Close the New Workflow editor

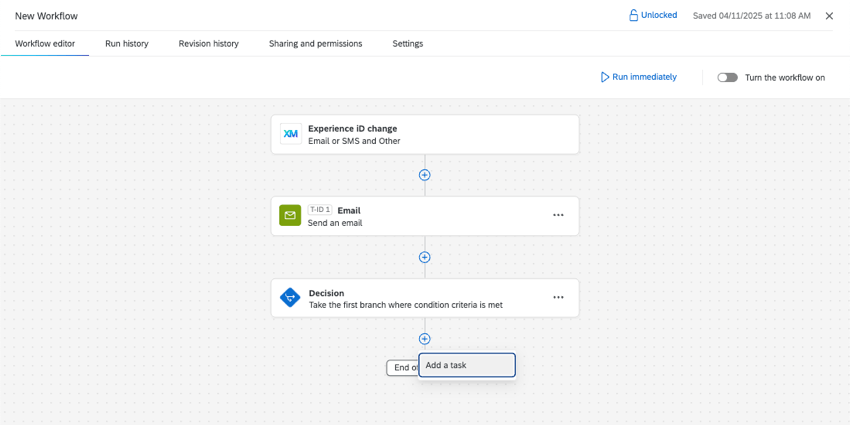point(829,16)
